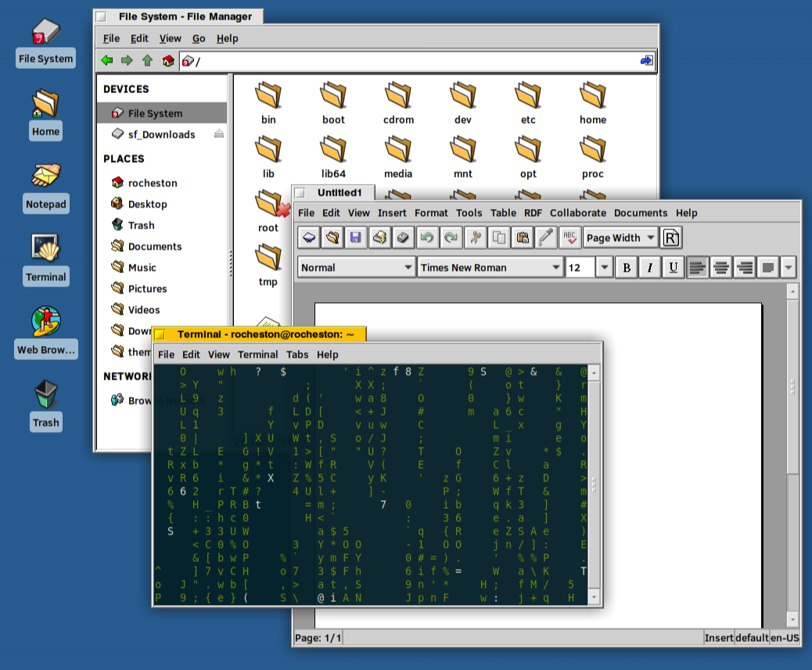Viewport: 812px width, 670px height.
Task: Toggle justified text alignment
Action: click(x=768, y=268)
